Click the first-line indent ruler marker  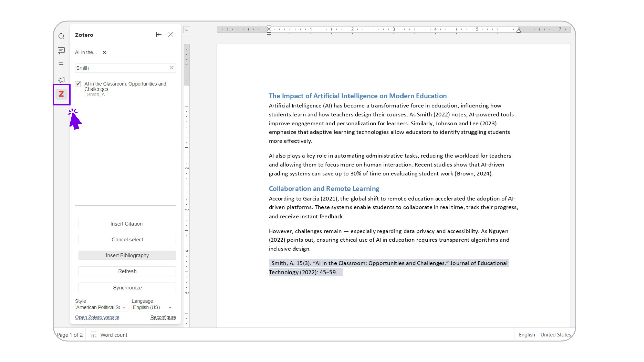pos(269,27)
